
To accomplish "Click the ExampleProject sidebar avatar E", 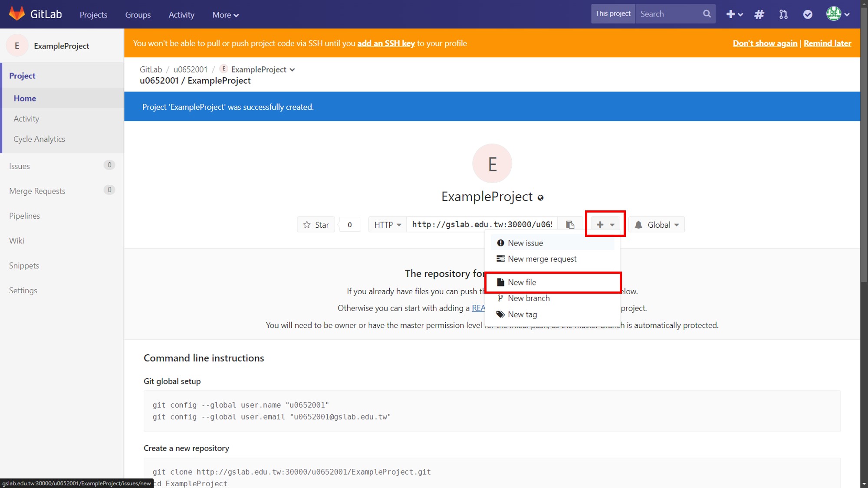I will coord(17,46).
